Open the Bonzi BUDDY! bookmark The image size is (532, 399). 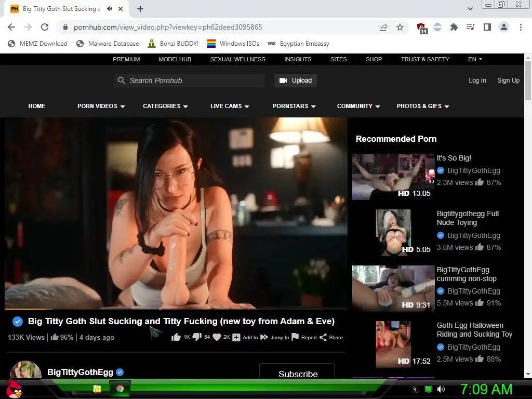click(174, 44)
